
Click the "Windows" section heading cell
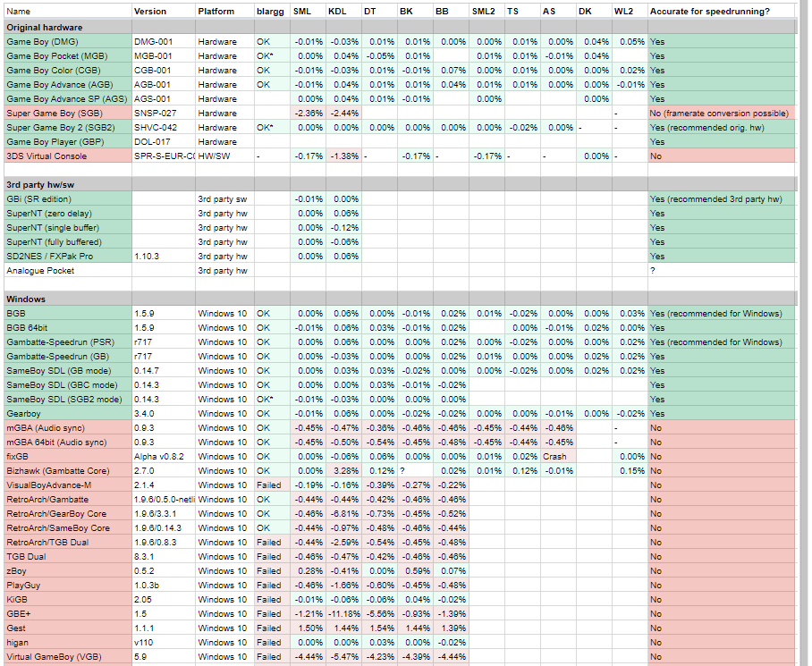tap(68, 299)
